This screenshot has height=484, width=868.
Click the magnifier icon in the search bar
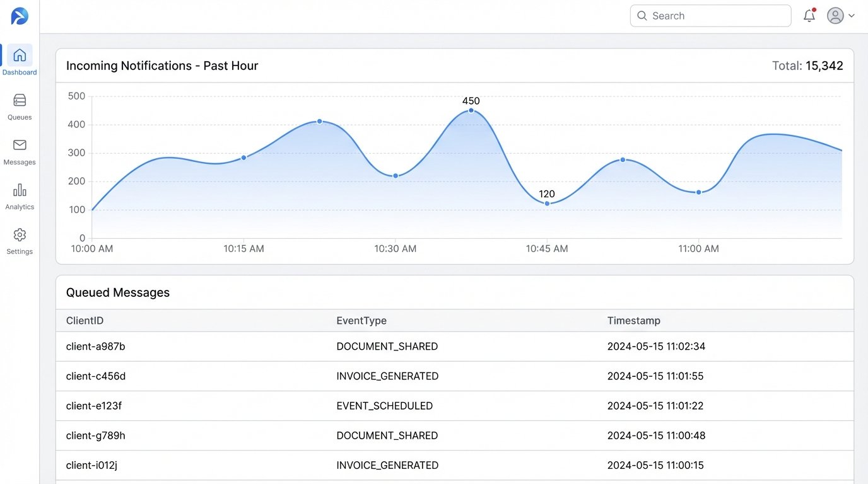pyautogui.click(x=642, y=15)
